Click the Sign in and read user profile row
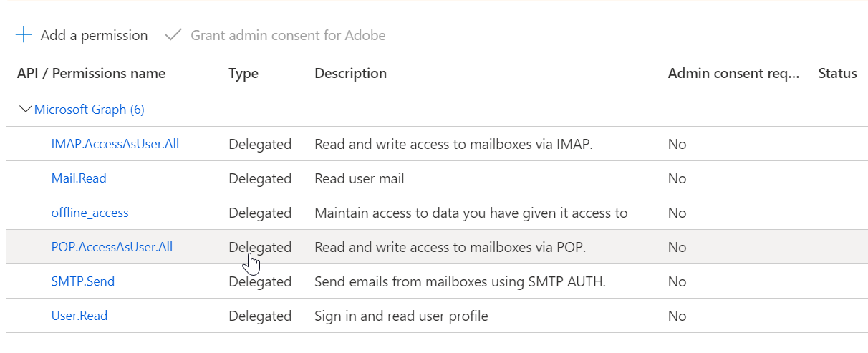The image size is (868, 353). [401, 316]
